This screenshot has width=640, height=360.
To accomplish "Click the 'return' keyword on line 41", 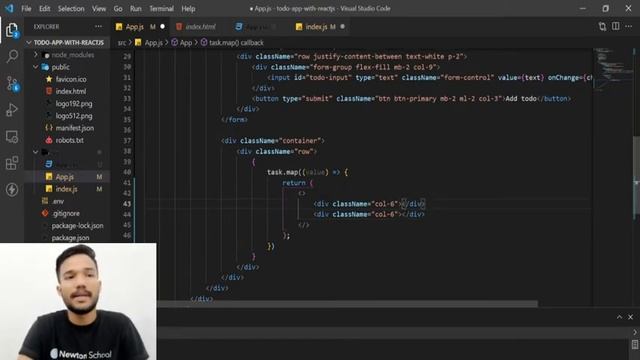I will (x=294, y=183).
